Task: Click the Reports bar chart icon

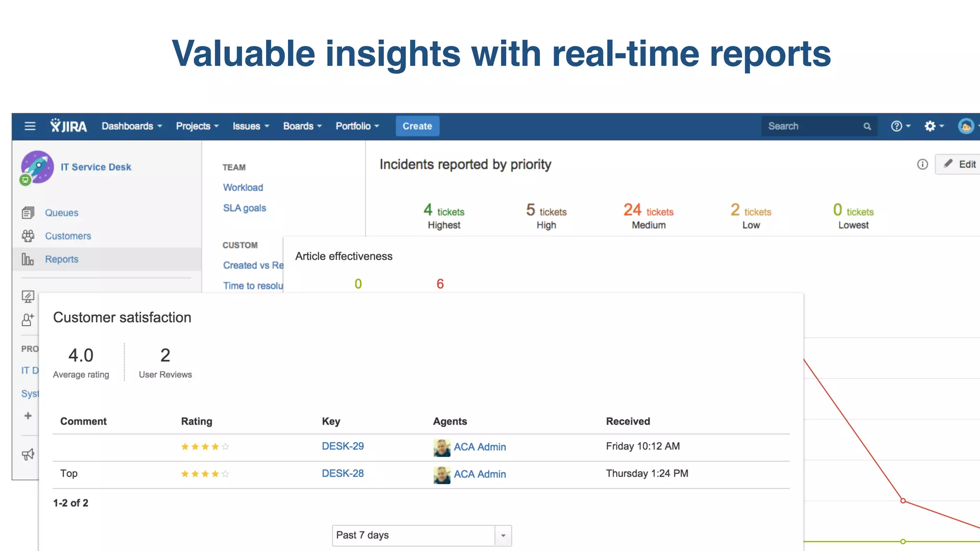Action: coord(28,259)
